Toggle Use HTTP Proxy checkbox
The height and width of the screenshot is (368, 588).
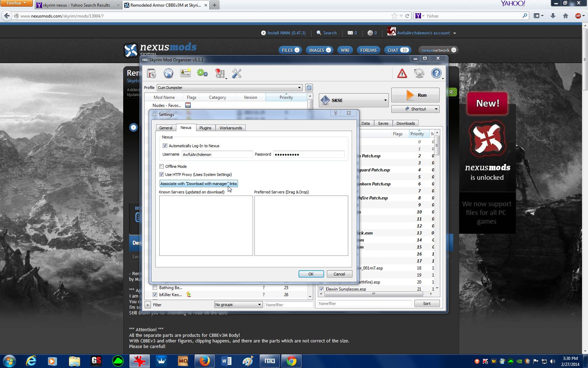point(161,175)
